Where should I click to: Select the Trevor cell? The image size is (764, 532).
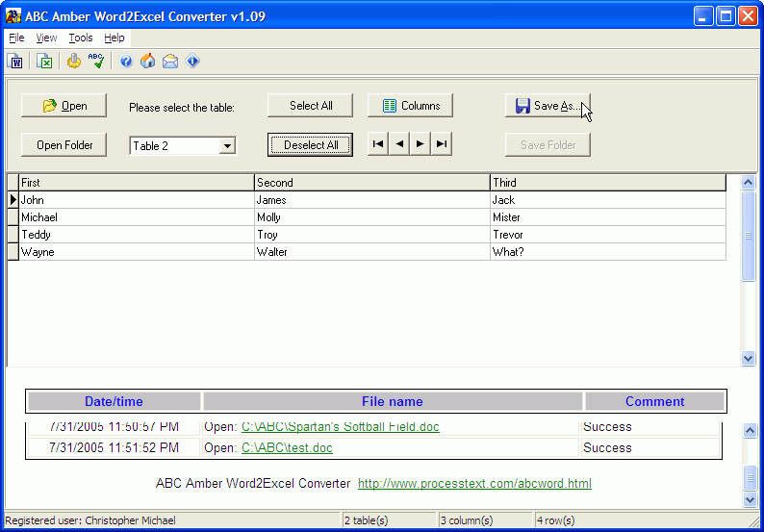click(x=608, y=235)
